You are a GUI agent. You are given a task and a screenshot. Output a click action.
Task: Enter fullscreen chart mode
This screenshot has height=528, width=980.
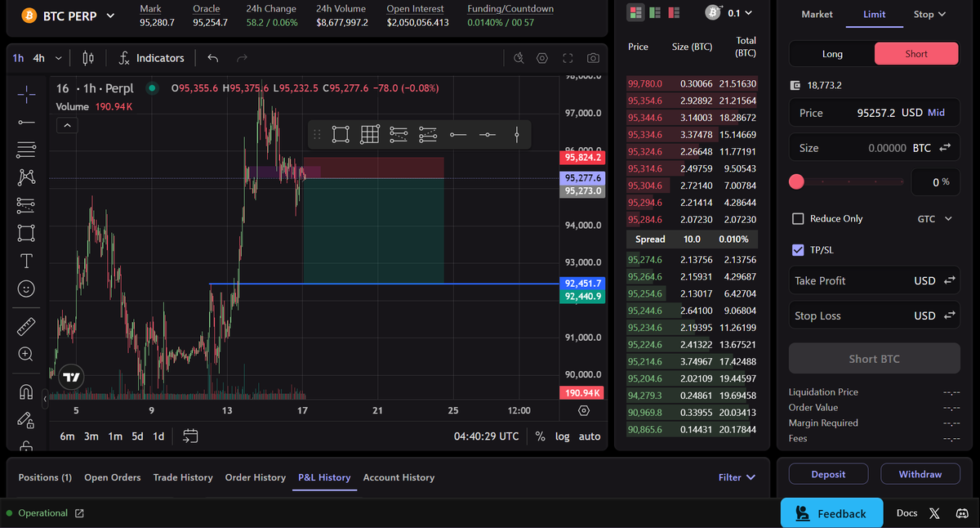(x=568, y=58)
